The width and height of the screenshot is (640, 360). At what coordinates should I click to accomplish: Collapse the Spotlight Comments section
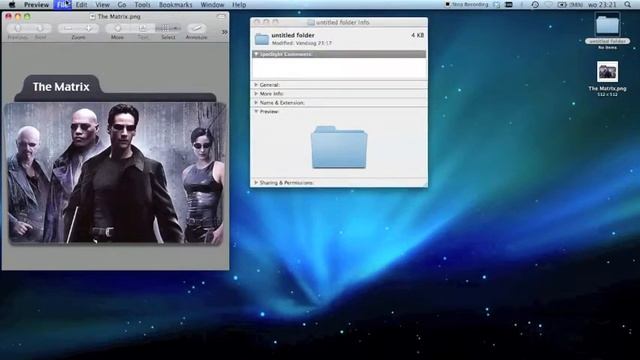pyautogui.click(x=256, y=54)
